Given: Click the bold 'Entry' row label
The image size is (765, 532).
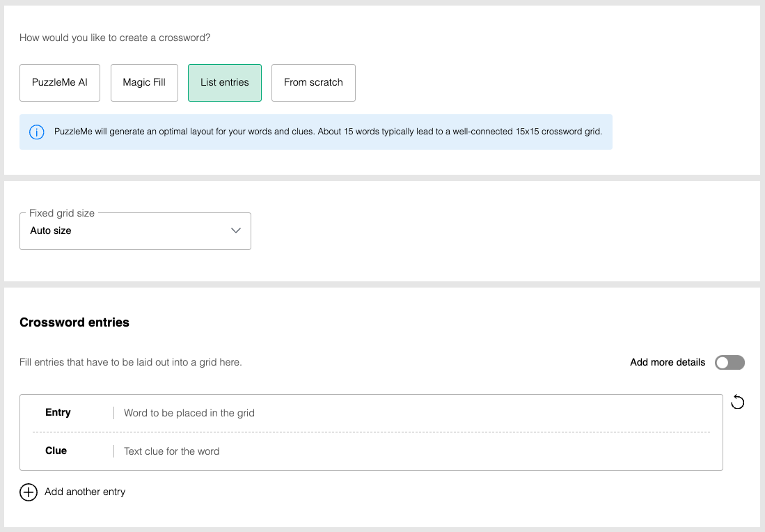Looking at the screenshot, I should tap(58, 413).
